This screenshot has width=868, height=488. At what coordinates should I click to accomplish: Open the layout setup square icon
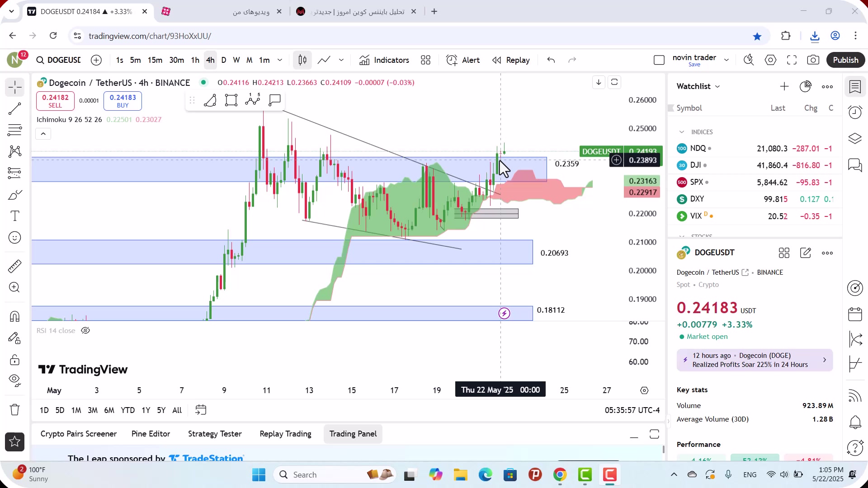[659, 60]
